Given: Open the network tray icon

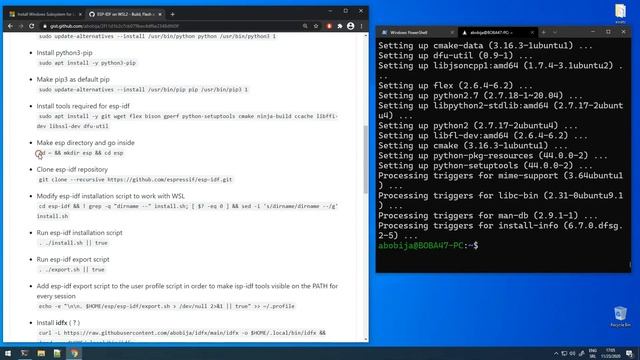Looking at the screenshot, I should coord(564,353).
